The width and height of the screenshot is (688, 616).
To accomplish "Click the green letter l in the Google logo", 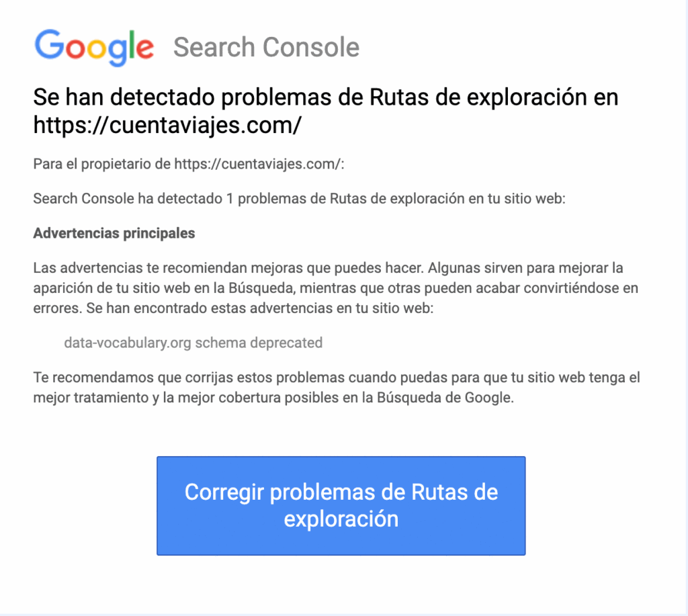I will coord(131,44).
